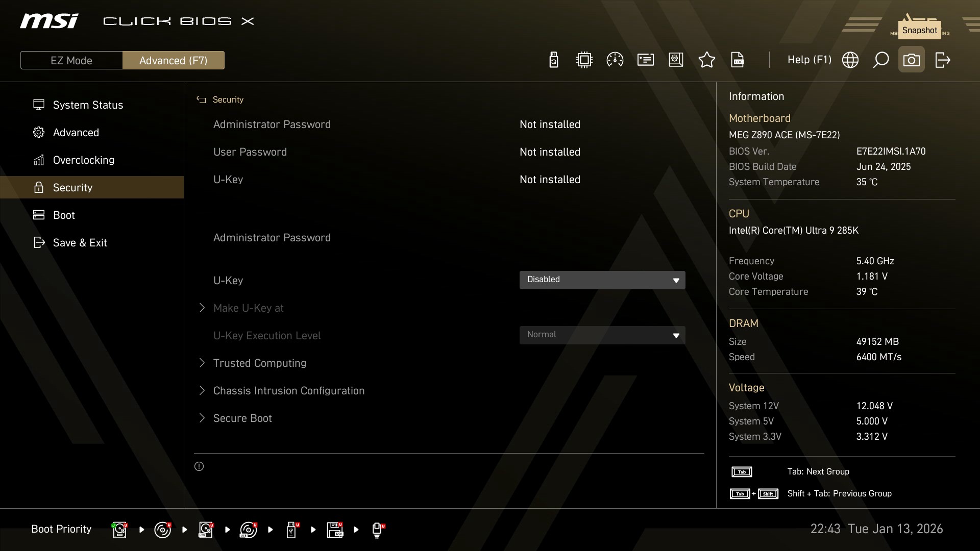Screen dimensions: 980x551
Task: Take a snapshot with the camera icon
Action: click(911, 60)
